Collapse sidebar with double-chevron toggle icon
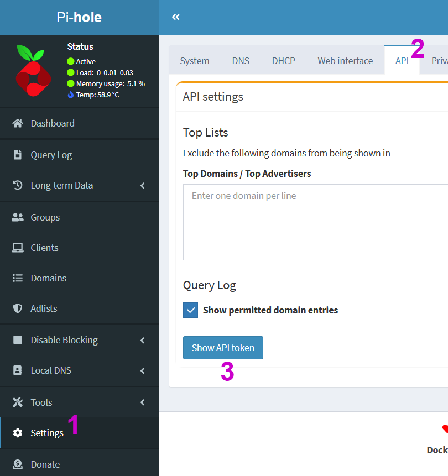The height and width of the screenshot is (476, 448). click(175, 17)
